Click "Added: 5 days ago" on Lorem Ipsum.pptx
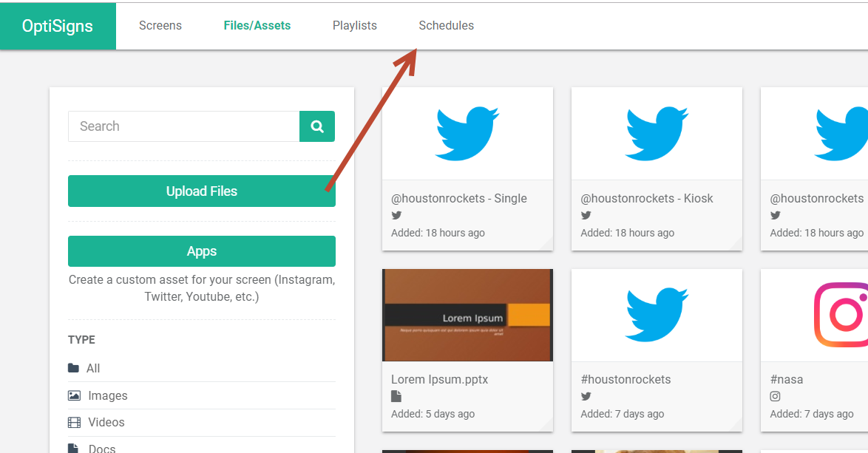 pos(433,414)
